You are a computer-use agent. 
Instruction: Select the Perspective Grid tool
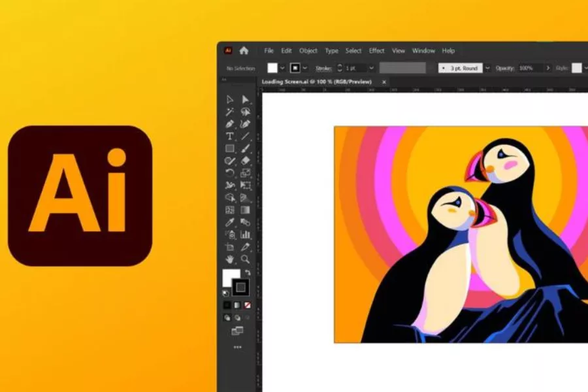point(245,198)
